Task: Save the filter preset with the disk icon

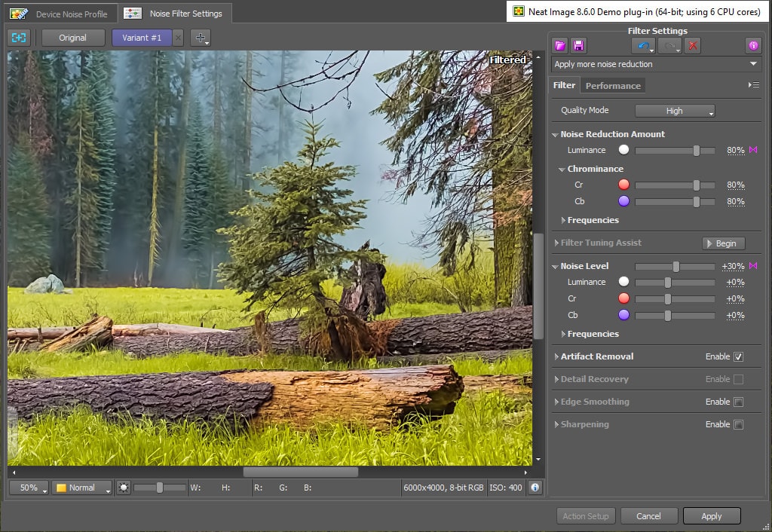Action: point(578,46)
